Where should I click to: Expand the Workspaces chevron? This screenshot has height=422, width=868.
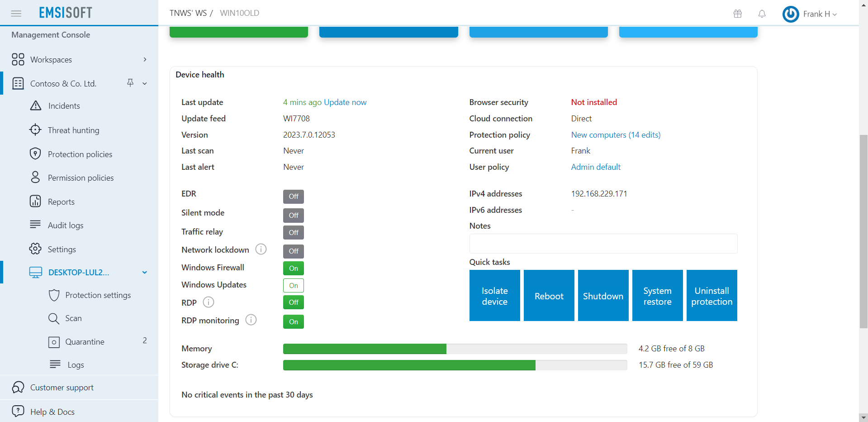click(145, 59)
